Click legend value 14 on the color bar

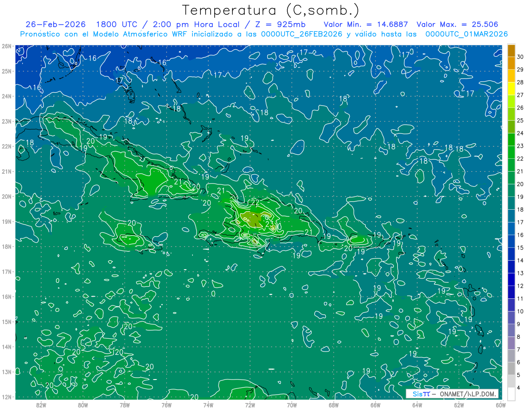(521, 260)
